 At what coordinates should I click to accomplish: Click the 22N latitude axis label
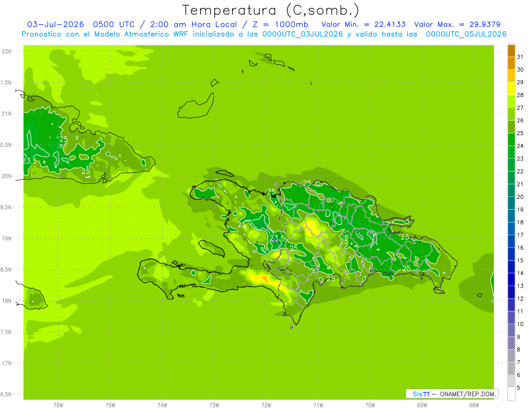pos(6,51)
